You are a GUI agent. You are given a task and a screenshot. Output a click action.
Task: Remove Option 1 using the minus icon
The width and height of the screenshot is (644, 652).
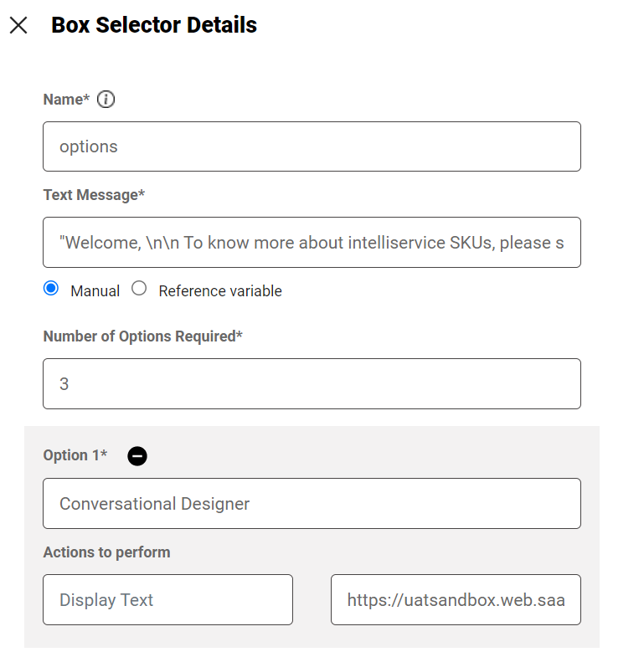pos(137,456)
